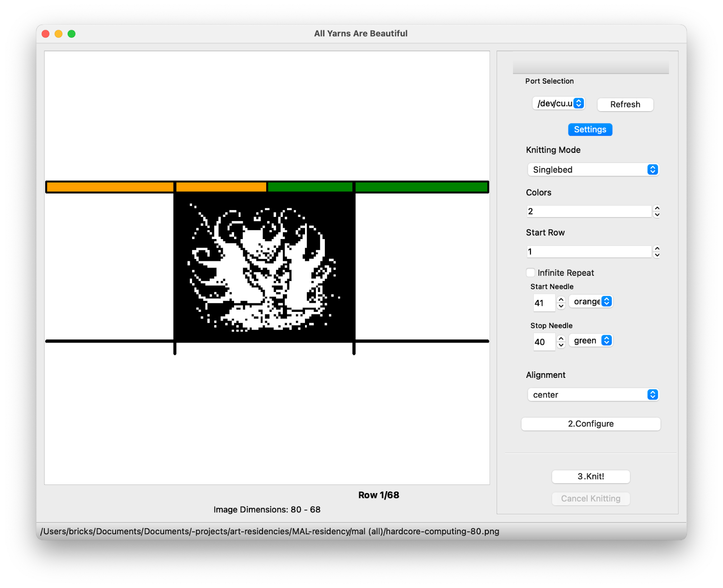
Task: Minimize the window with yellow button
Action: pyautogui.click(x=58, y=34)
